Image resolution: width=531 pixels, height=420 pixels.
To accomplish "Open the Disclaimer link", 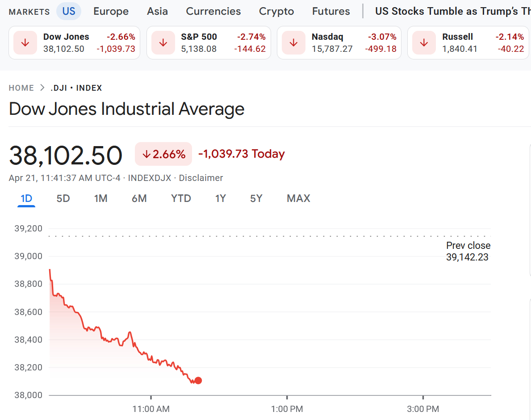I will pos(201,178).
